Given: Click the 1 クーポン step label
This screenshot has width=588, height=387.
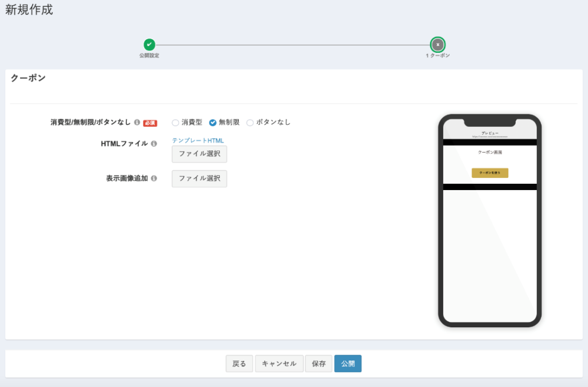Looking at the screenshot, I should (438, 56).
